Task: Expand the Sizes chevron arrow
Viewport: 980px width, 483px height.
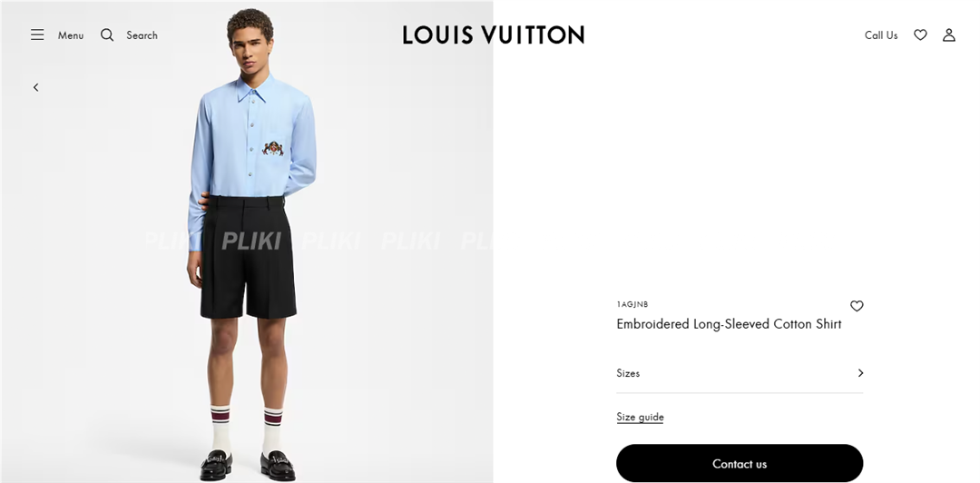Action: click(860, 373)
